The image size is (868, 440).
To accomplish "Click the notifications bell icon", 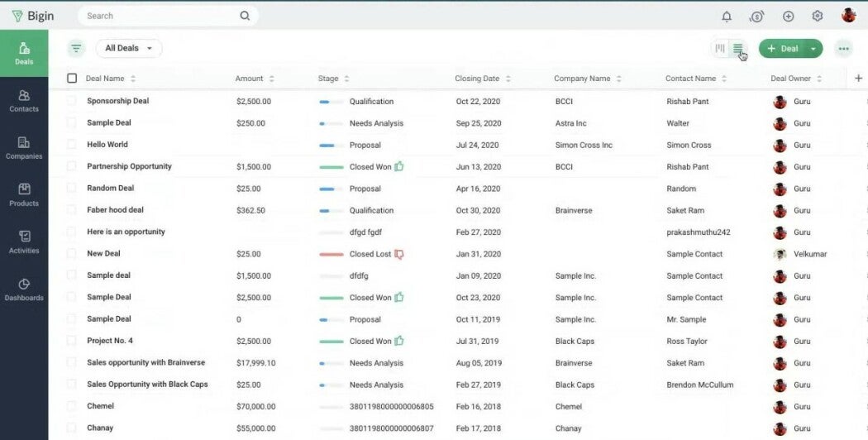I will (727, 16).
